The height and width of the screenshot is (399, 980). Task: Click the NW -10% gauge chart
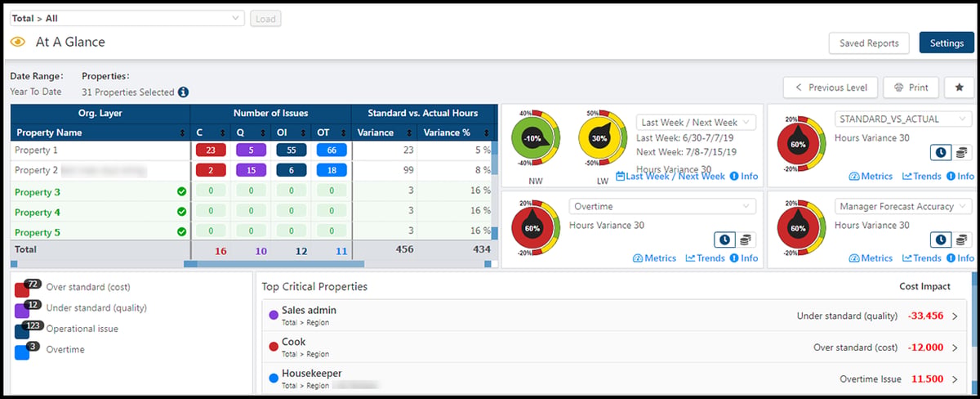point(534,138)
